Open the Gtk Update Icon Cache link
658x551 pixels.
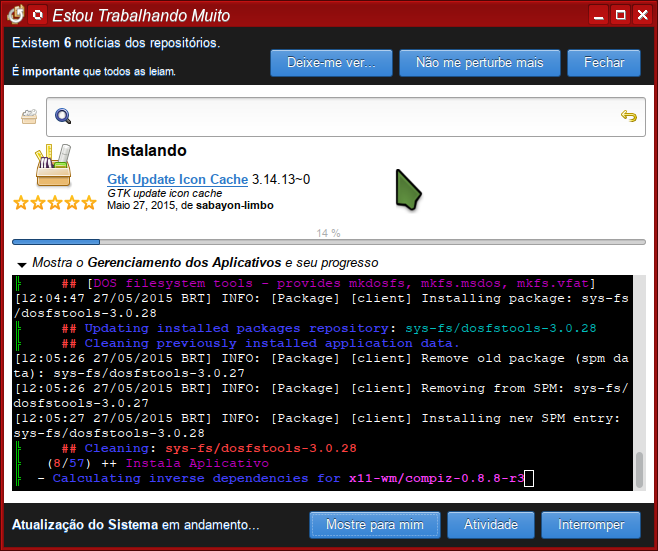tap(178, 179)
